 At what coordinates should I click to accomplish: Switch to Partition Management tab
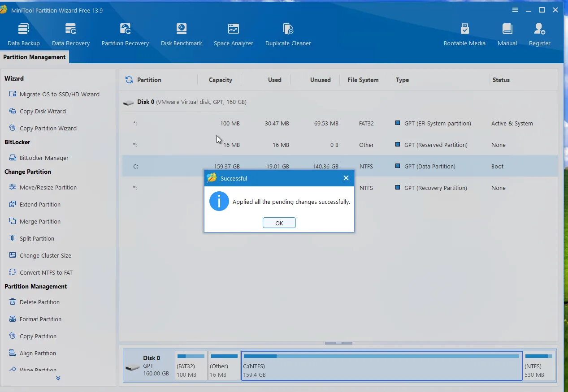[x=35, y=57]
